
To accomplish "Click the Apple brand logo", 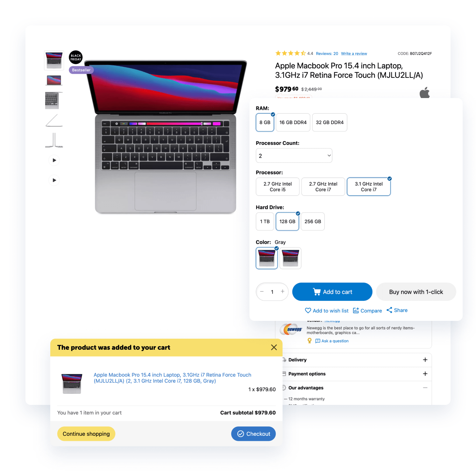I will pyautogui.click(x=424, y=93).
